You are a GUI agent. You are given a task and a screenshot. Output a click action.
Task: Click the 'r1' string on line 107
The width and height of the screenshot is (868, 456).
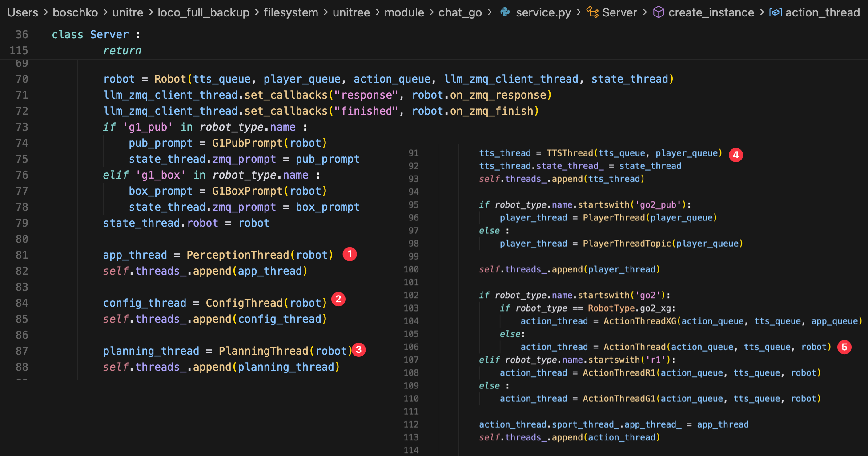pos(655,360)
